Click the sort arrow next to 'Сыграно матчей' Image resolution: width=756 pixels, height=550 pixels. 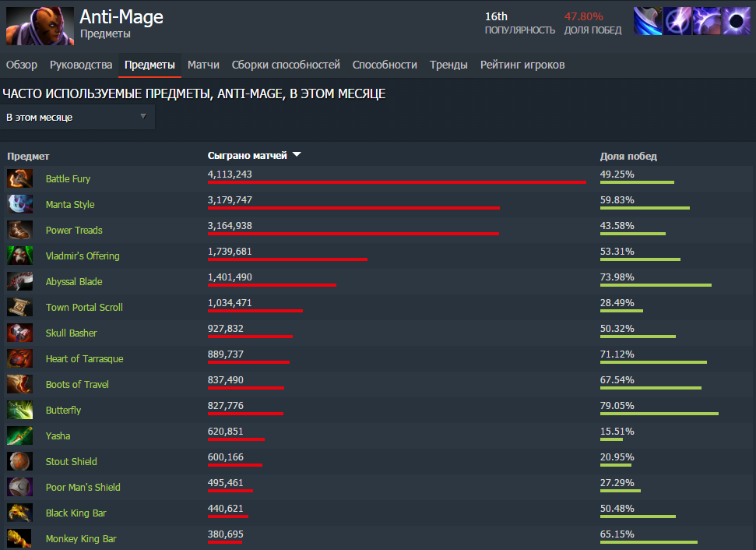point(297,154)
